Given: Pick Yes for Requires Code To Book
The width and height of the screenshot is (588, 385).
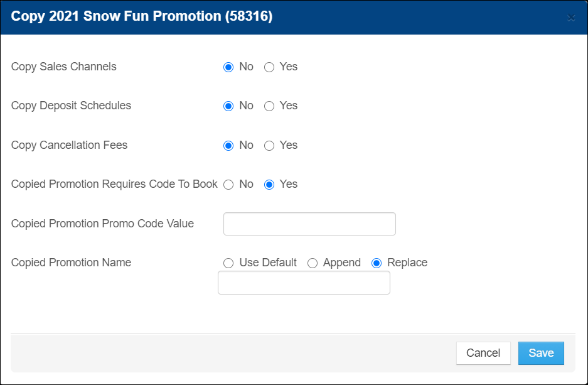Looking at the screenshot, I should [269, 185].
